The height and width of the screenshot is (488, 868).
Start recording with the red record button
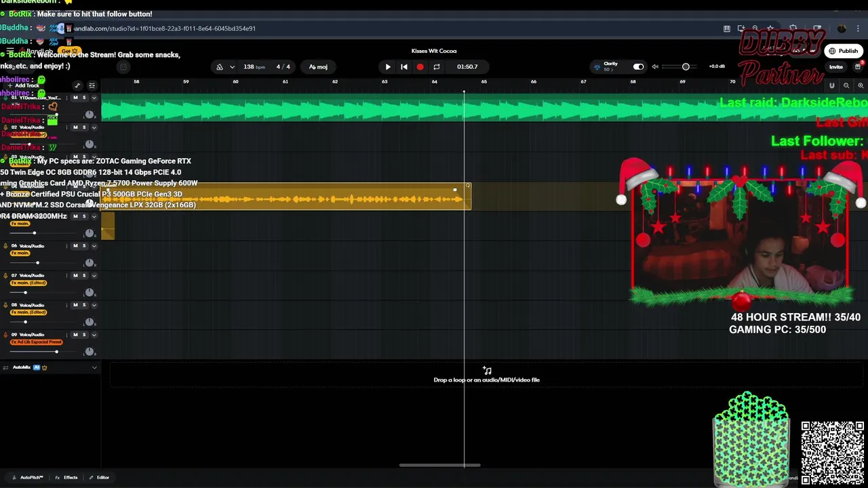coord(420,67)
